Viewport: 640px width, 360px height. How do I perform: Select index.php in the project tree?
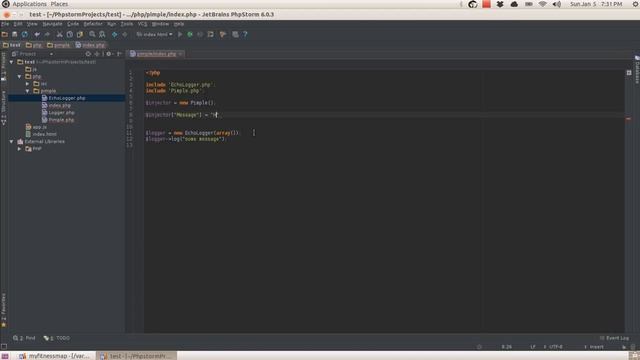tap(56, 106)
